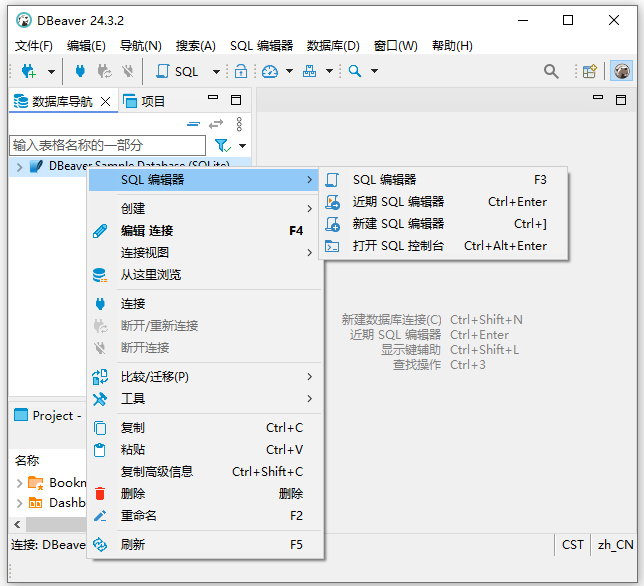This screenshot has height=586, width=644.
Task: Choose 刷新 F5 from context menu
Action: (x=205, y=545)
